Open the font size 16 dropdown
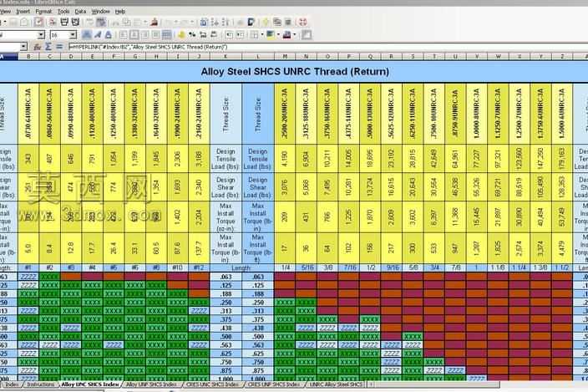588x392 pixels. (x=73, y=35)
